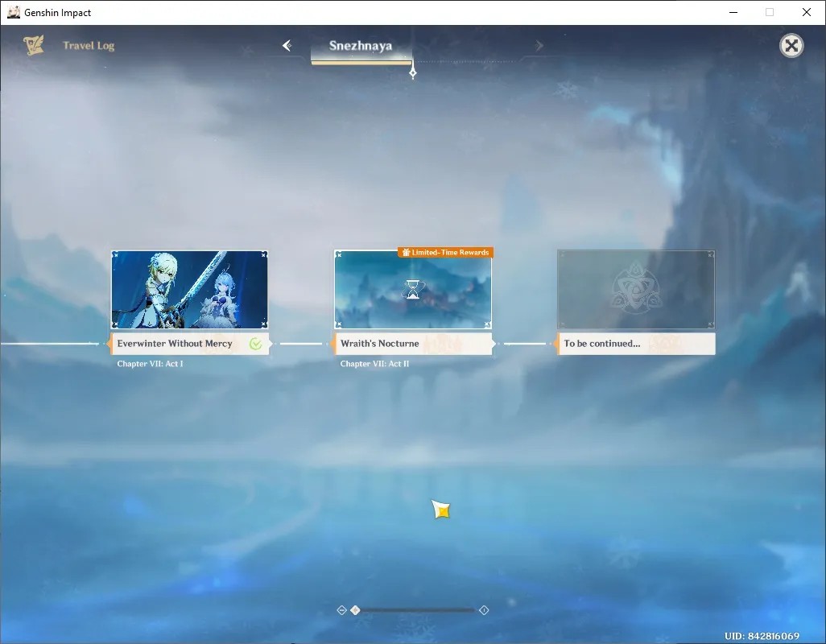Screen dimensions: 826x644
Task: Click the Limited-Time Rewards badge
Action: click(x=446, y=253)
